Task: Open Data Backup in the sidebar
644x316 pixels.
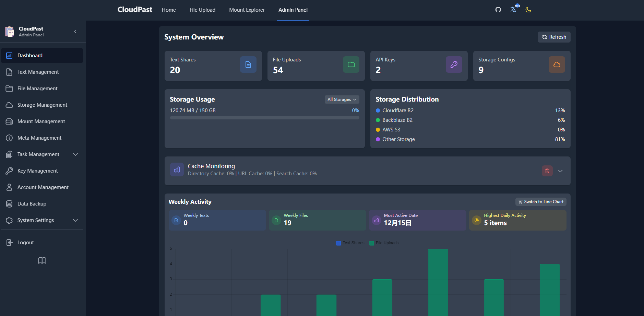Action: [42, 204]
